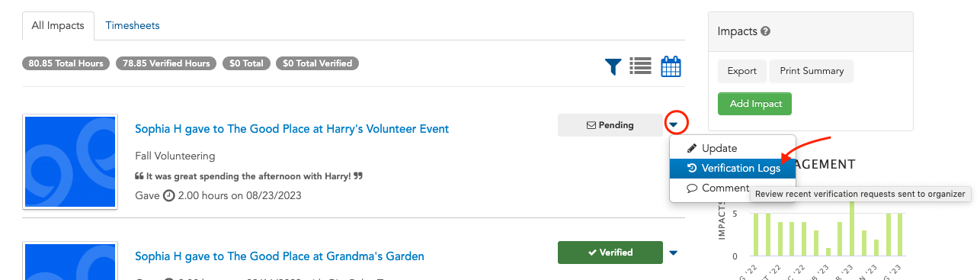Switch to the Timesheets tab
Screen dimensions: 980x280
(x=133, y=25)
